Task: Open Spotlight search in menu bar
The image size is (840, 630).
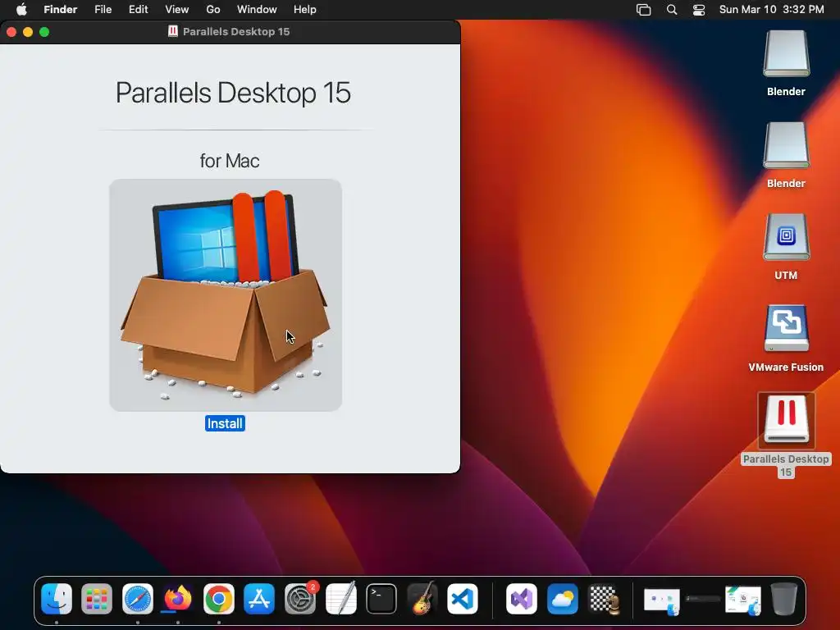Action: (x=672, y=10)
